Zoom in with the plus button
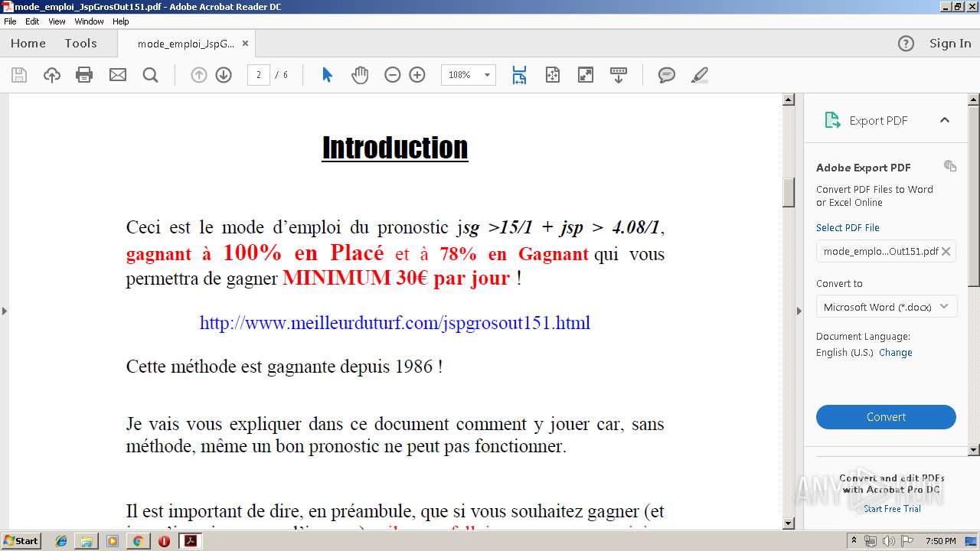The height and width of the screenshot is (551, 980). [x=417, y=75]
